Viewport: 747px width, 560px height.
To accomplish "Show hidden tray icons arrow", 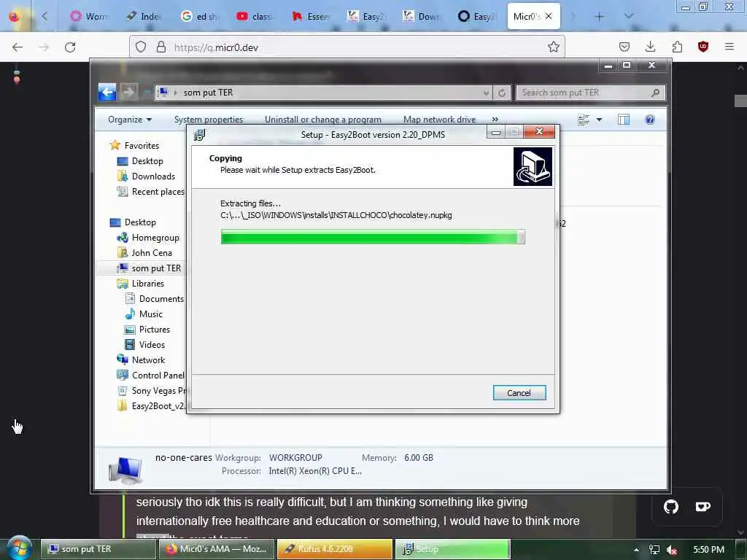I will pos(636,550).
